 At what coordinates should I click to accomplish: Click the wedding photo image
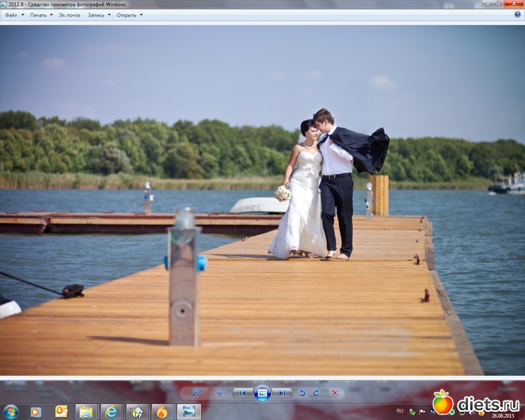tap(262, 201)
